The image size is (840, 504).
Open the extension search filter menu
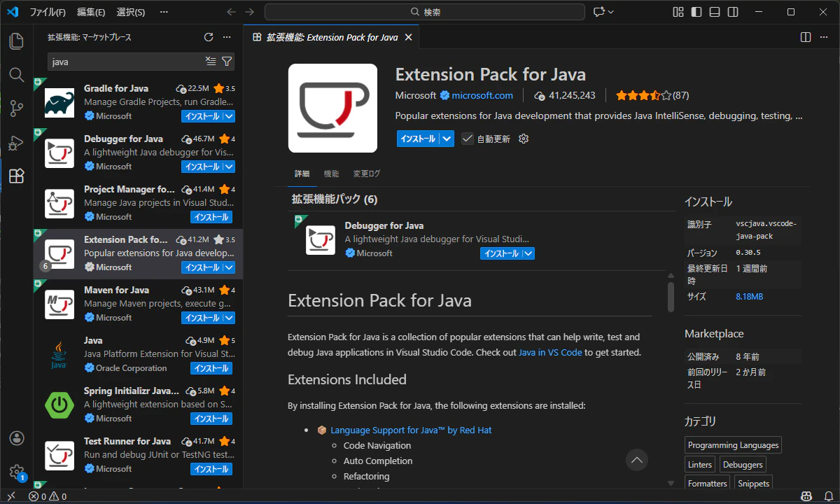[227, 62]
